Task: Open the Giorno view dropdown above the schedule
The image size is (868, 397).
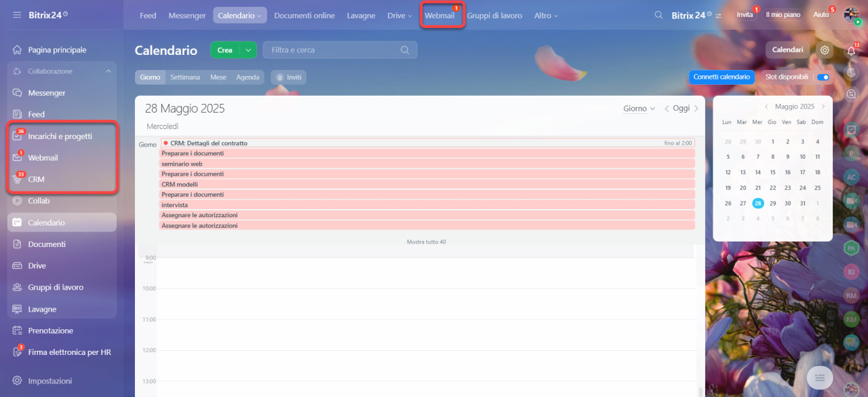Action: (x=639, y=109)
